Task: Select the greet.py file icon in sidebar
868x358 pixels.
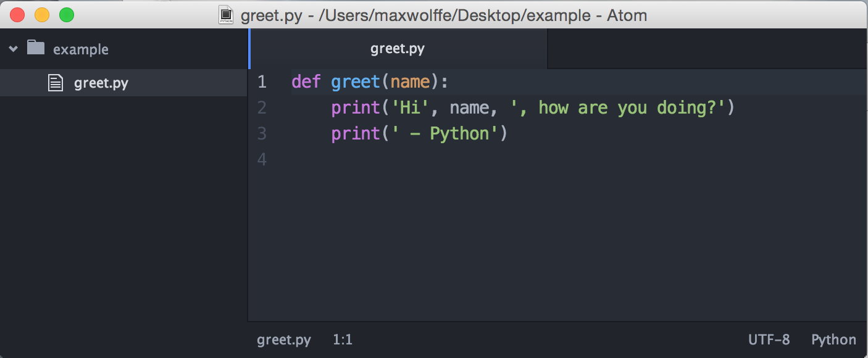Action: pos(56,81)
